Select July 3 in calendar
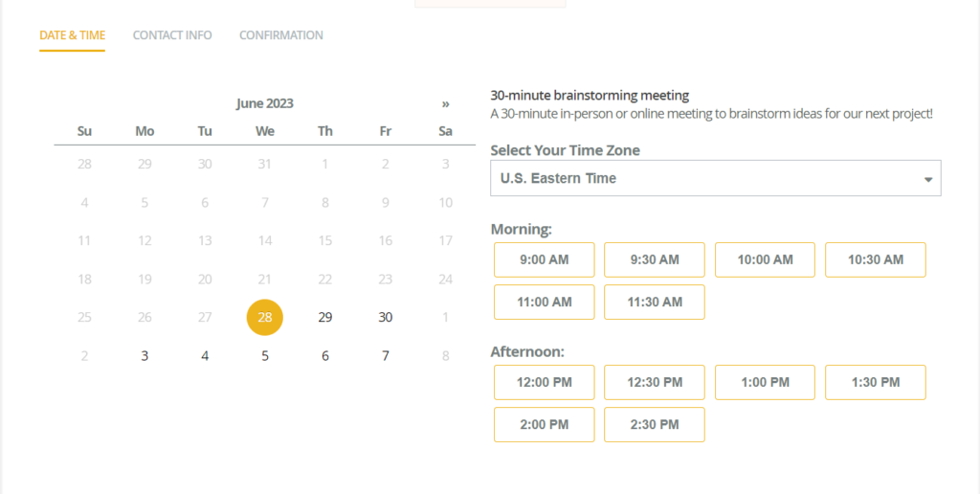Screen dimensions: 980x494 pos(145,356)
